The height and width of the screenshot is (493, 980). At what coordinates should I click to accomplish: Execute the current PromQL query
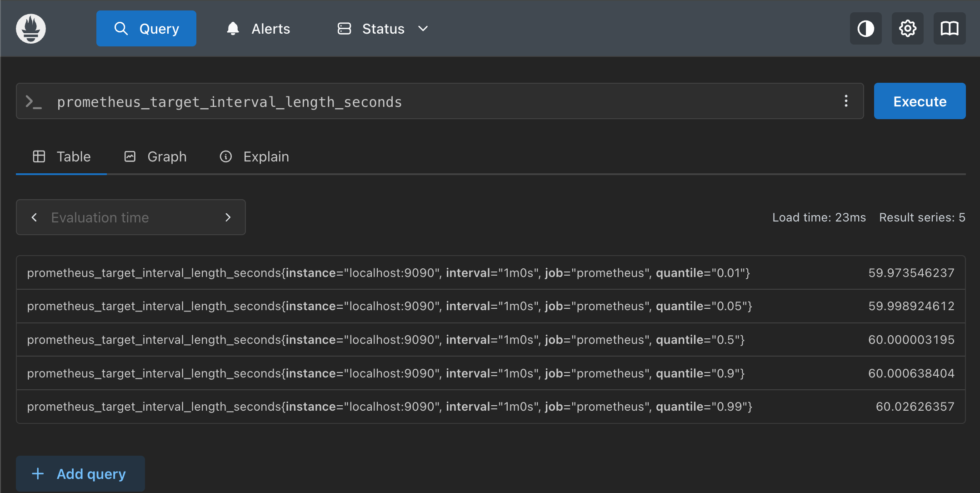(919, 101)
